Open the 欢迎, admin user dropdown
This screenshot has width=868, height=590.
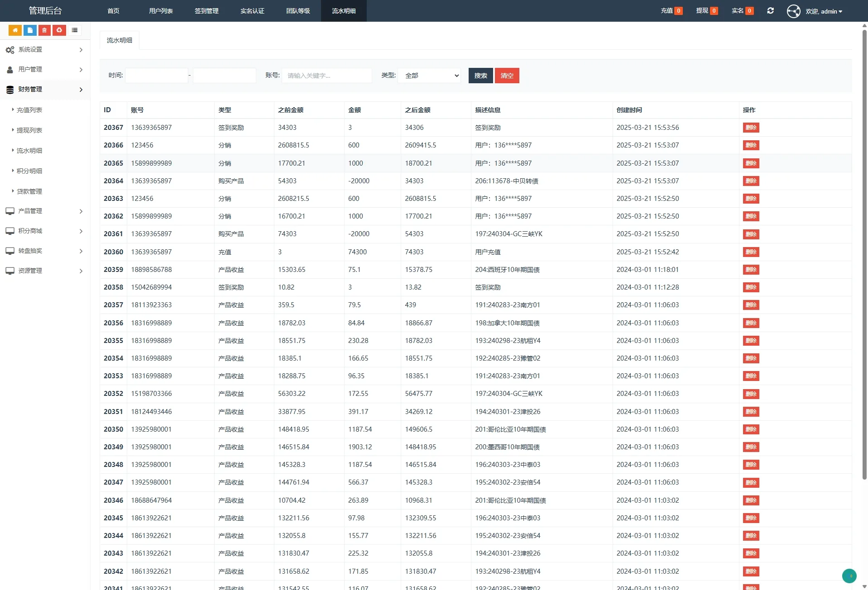[x=824, y=11]
